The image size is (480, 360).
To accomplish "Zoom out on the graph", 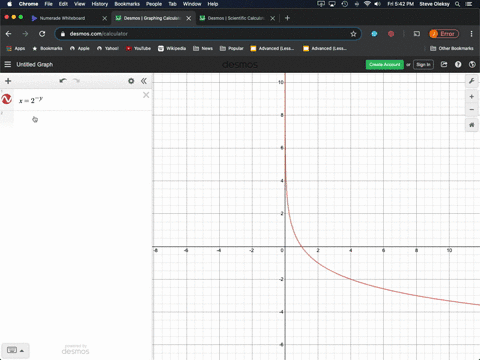I will 472,109.
